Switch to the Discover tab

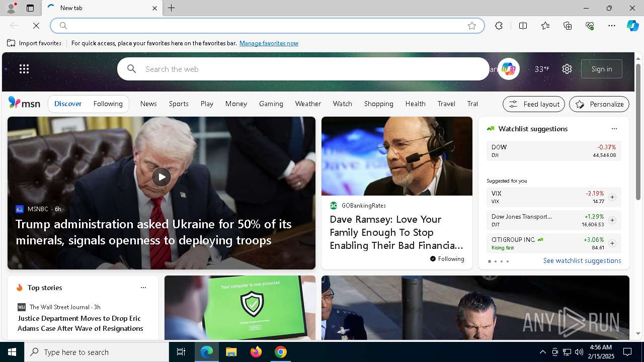click(68, 104)
